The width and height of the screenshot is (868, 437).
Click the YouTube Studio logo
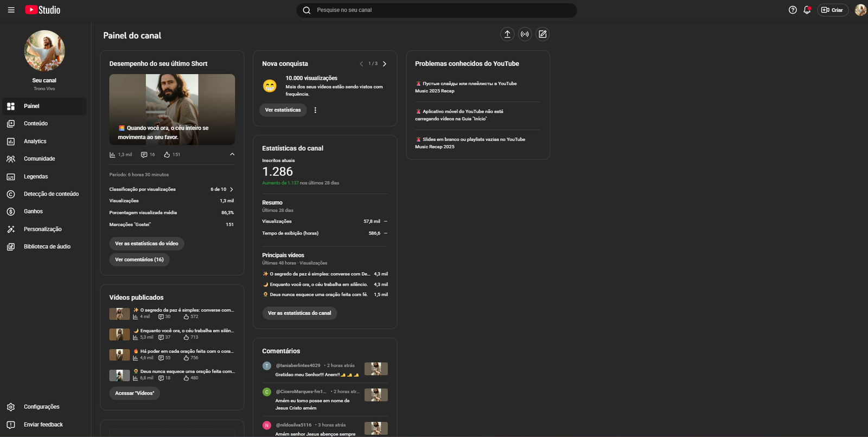[43, 10]
